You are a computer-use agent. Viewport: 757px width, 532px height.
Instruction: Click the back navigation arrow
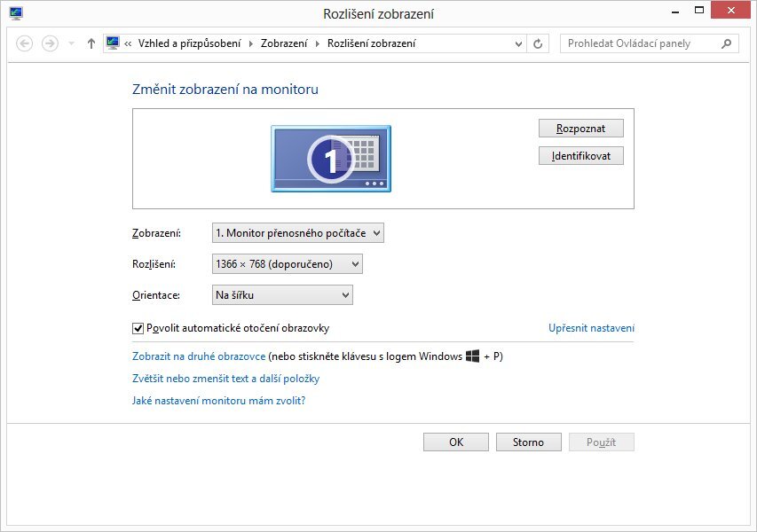(x=26, y=43)
